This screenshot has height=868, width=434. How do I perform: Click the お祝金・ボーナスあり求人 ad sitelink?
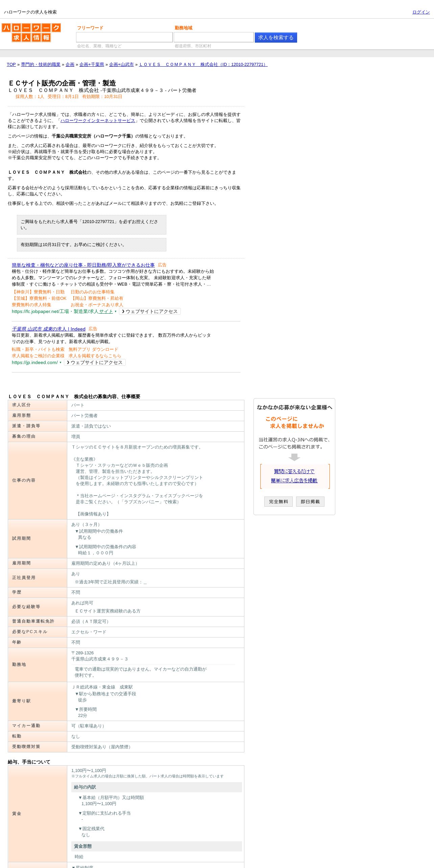point(97,305)
